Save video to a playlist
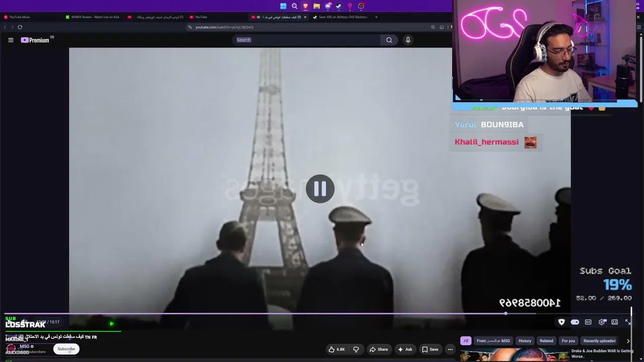The height and width of the screenshot is (362, 644). [x=430, y=349]
